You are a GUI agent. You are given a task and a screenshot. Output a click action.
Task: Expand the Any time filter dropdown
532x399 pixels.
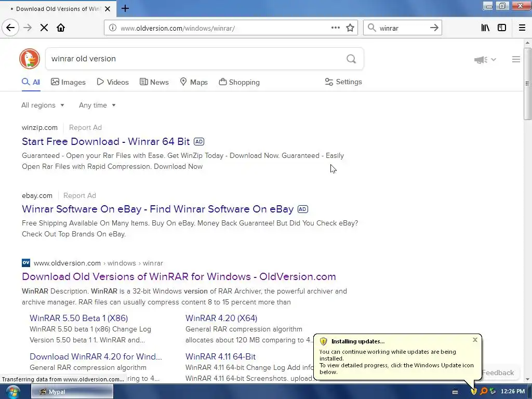[97, 105]
